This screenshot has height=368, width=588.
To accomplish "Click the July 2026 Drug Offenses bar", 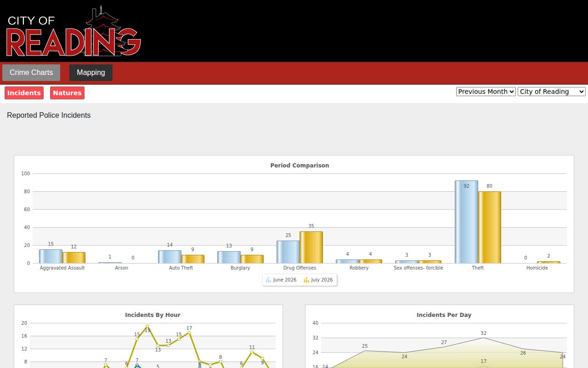I will 311,247.
